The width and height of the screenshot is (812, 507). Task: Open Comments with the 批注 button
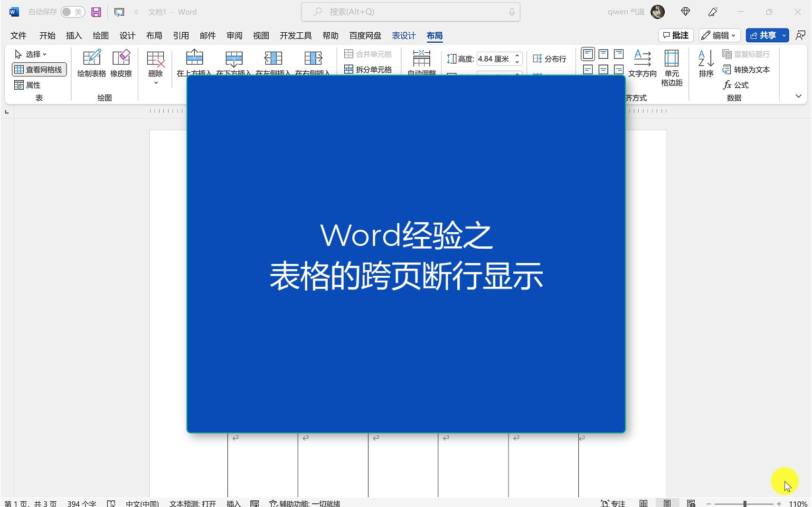(676, 35)
